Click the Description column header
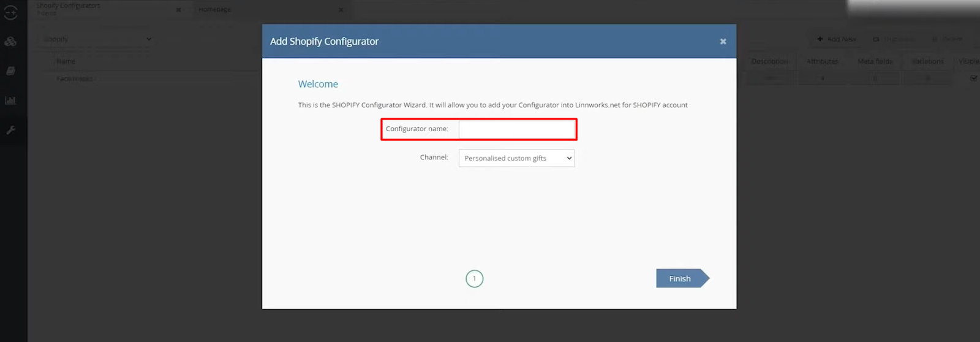980x342 pixels. coord(770,61)
